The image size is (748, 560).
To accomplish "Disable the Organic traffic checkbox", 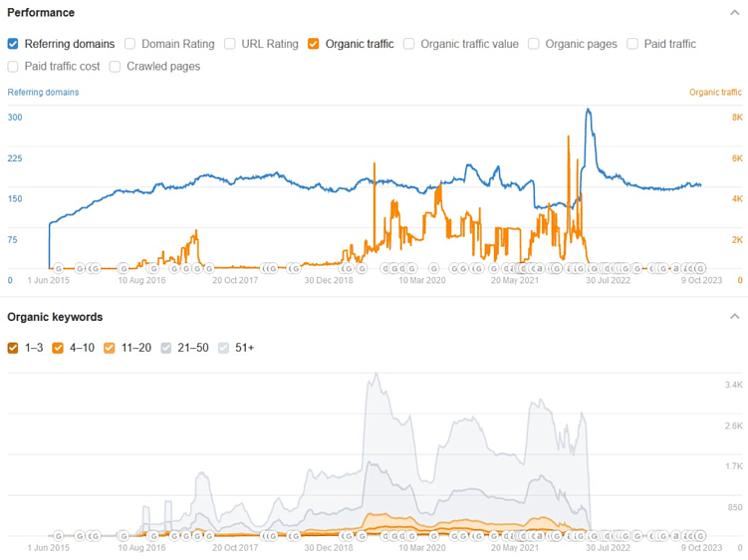I will click(314, 44).
